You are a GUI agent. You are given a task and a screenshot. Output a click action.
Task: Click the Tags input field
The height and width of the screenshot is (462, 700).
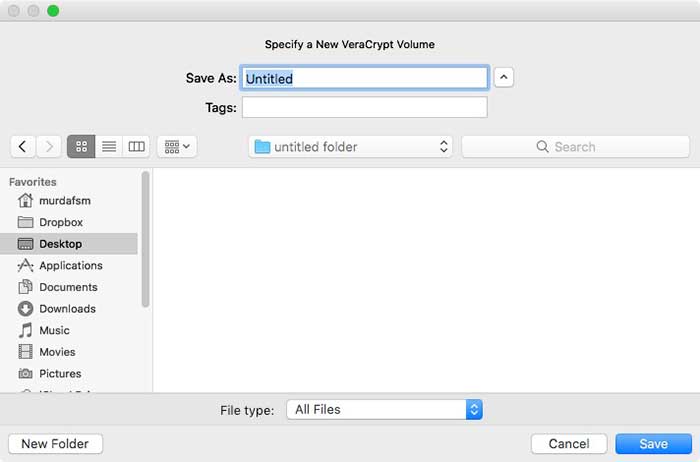(364, 108)
